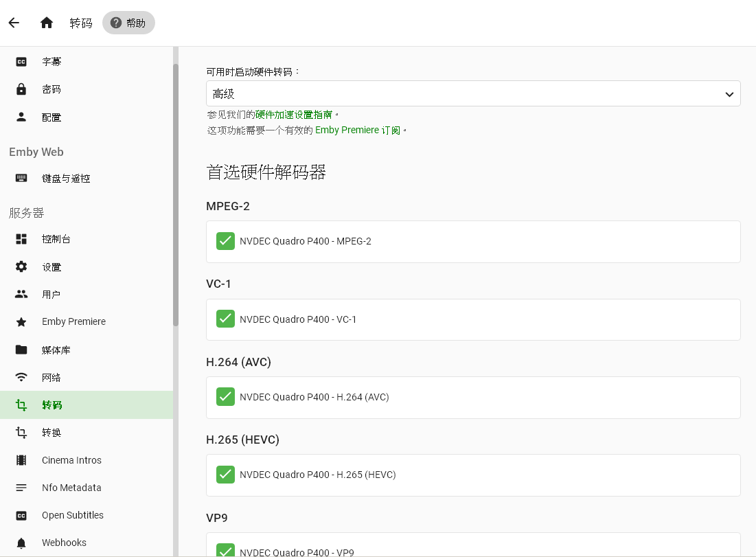The width and height of the screenshot is (756, 557).
Task: Uncheck NVDEC Quadro P400 - H.265 (HEVC) decoder
Action: pos(225,475)
